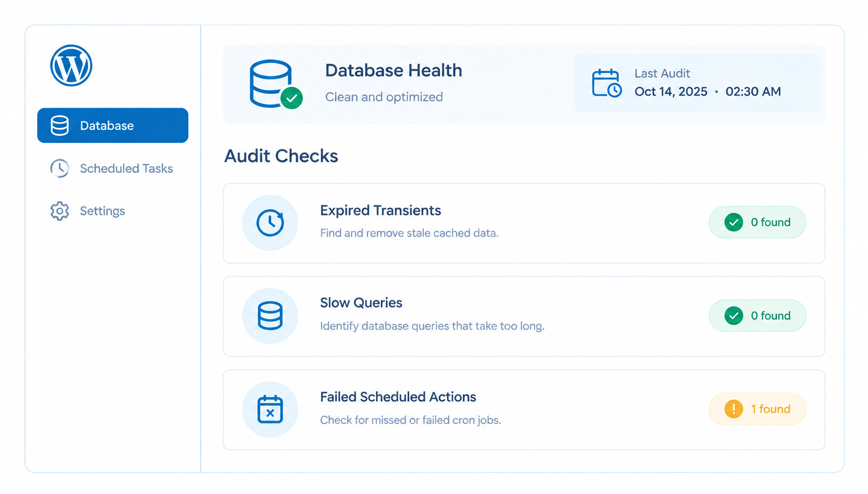Screen dimensions: 868x494
Task: Click the Expired Transients 0 found badge
Action: pos(757,222)
